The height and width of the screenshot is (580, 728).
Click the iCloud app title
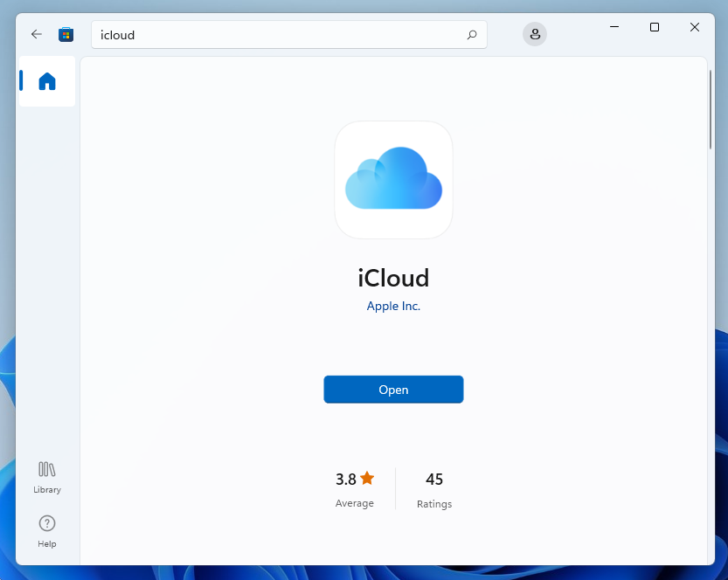pyautogui.click(x=393, y=278)
